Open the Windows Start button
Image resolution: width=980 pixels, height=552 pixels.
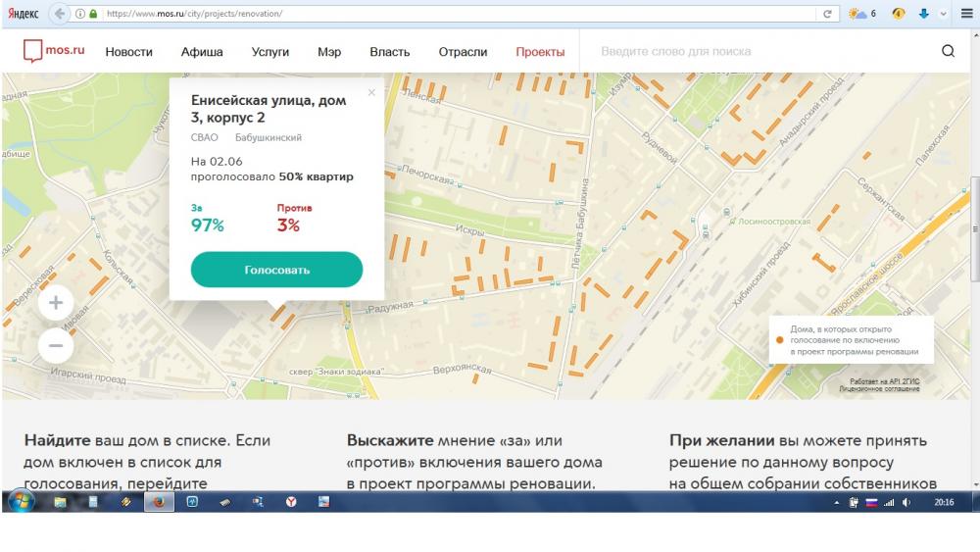(20, 502)
